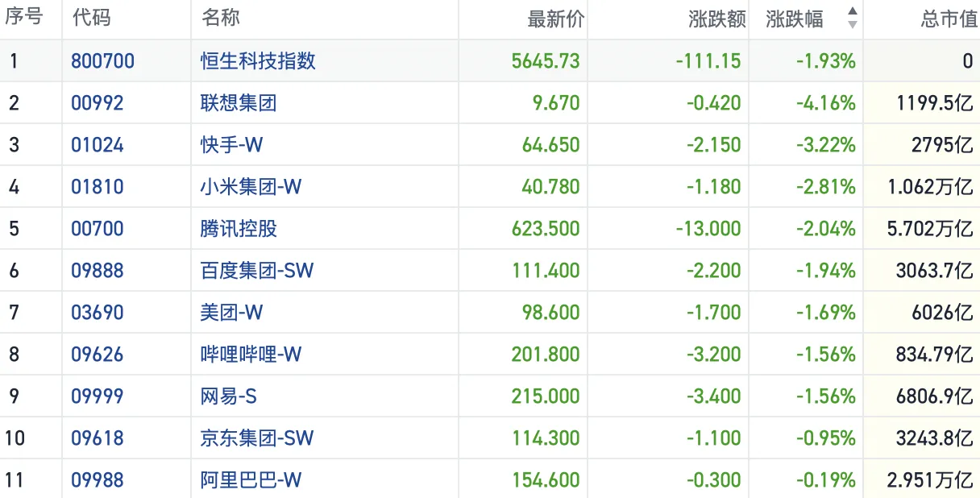Screen dimensions: 980x498
Task: Open 联想集团 stock details
Action: [239, 102]
